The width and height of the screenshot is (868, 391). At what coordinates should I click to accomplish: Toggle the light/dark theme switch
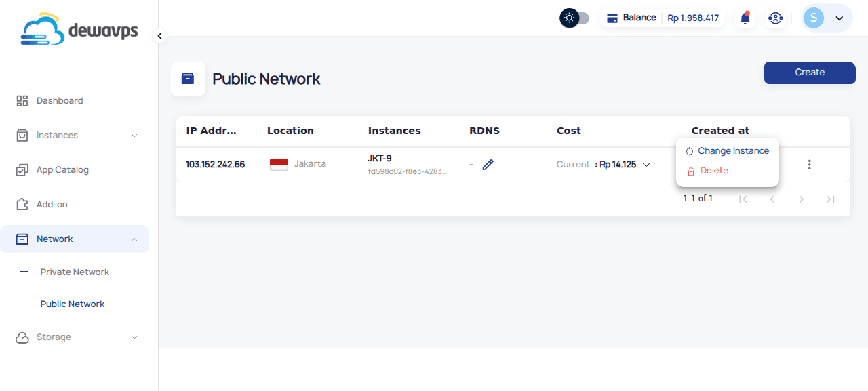tap(574, 18)
